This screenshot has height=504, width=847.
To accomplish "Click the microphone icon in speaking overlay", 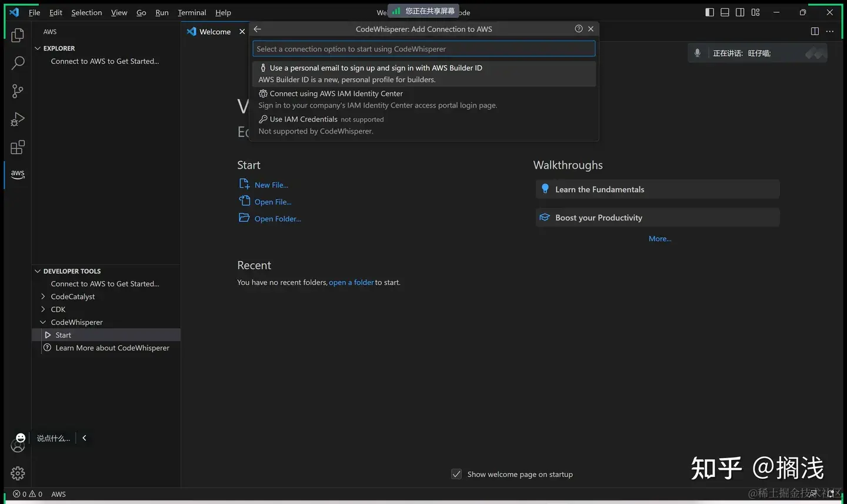I will click(698, 53).
